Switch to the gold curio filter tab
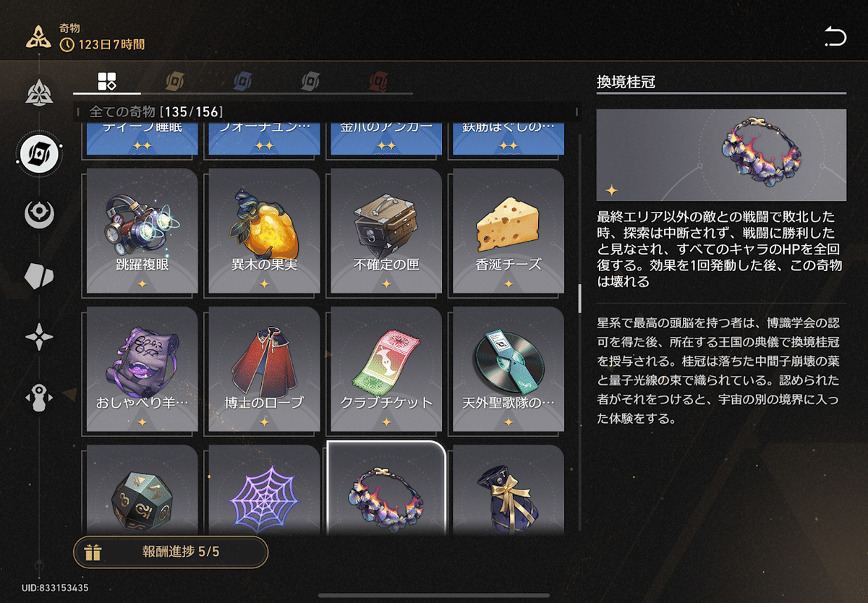This screenshot has height=603, width=868. [x=174, y=80]
